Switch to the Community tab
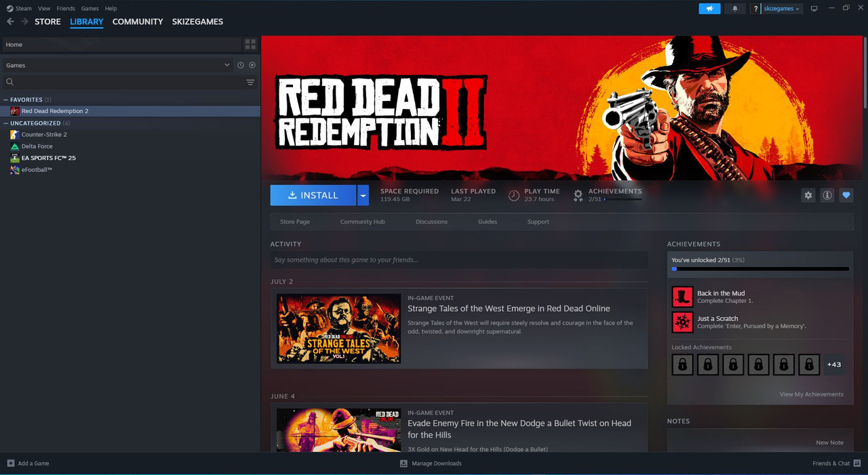Viewport: 868px width, 475px height. point(138,22)
